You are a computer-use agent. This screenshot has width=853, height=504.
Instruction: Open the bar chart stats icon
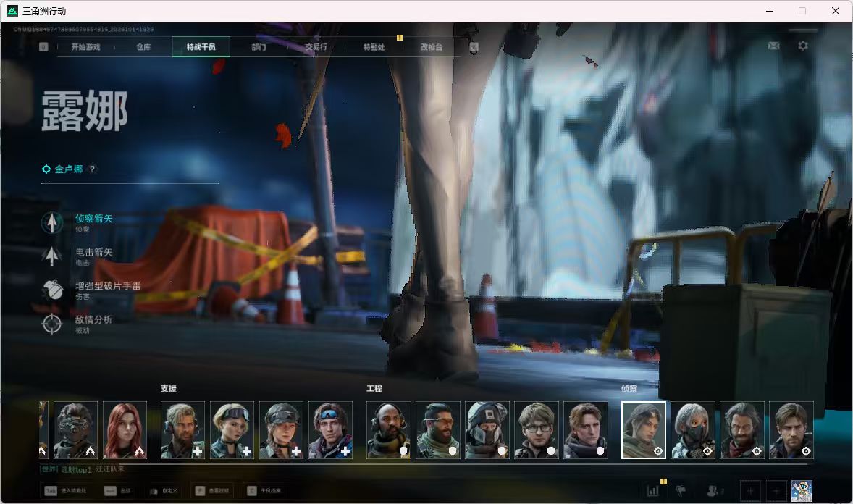click(x=653, y=491)
